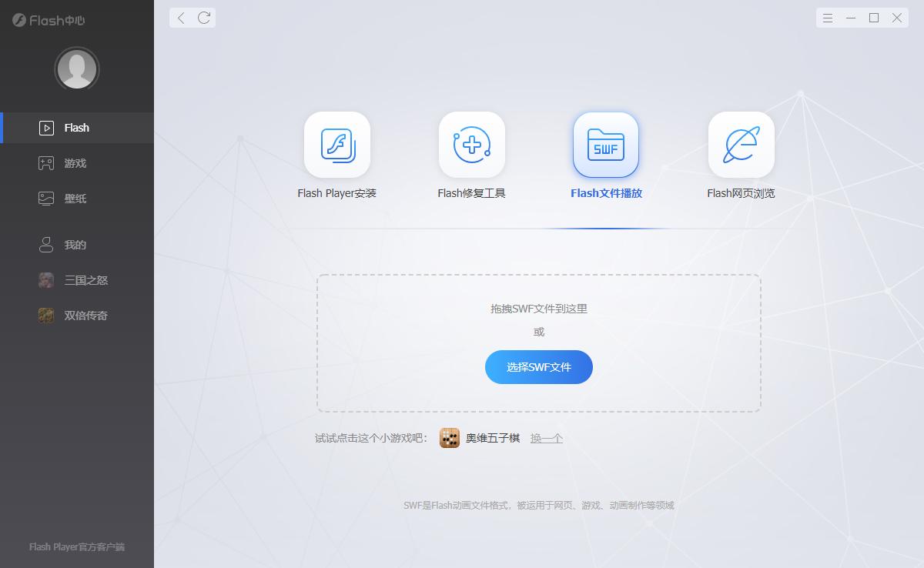Click the 拖拽SWF文件到这里 text

click(x=539, y=309)
